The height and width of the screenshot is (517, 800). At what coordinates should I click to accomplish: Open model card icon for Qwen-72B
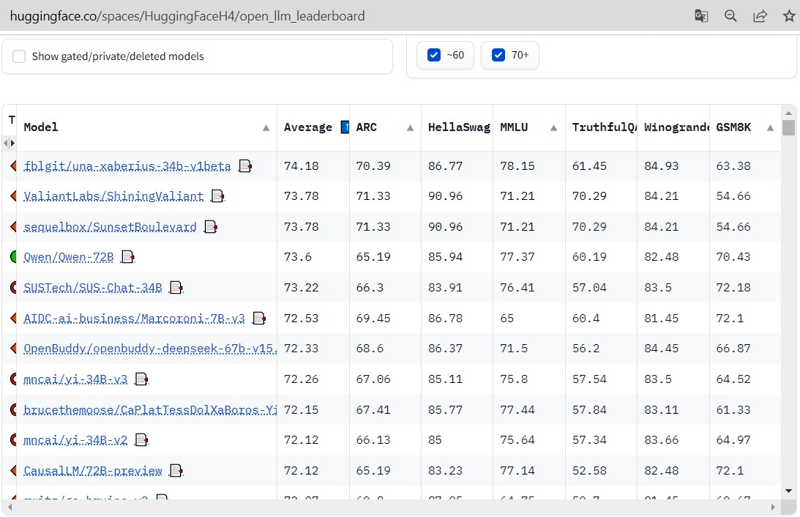coord(128,257)
